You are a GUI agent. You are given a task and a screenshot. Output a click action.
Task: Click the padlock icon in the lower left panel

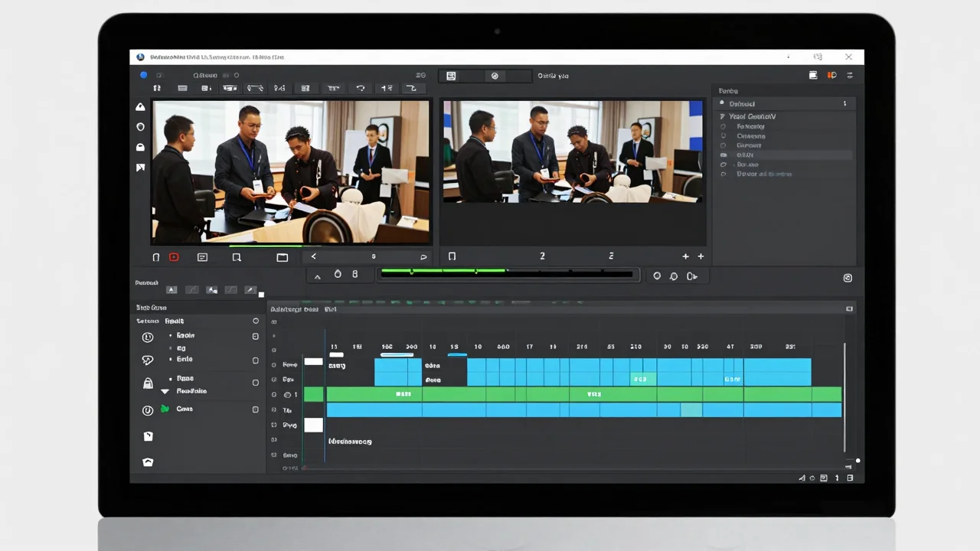148,383
